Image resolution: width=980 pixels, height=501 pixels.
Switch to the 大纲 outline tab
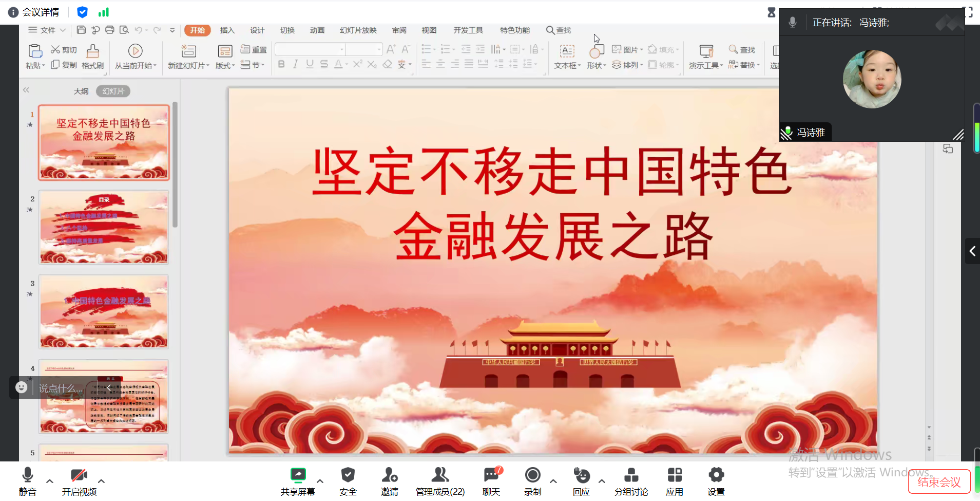click(81, 90)
